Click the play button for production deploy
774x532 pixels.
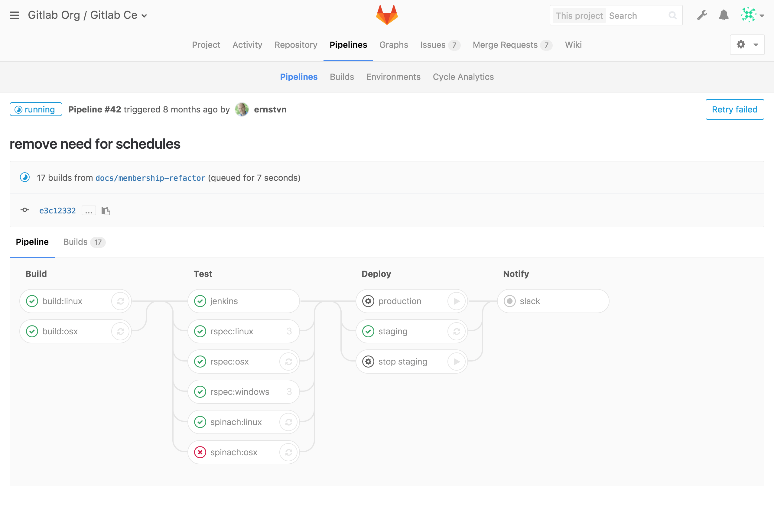457,300
